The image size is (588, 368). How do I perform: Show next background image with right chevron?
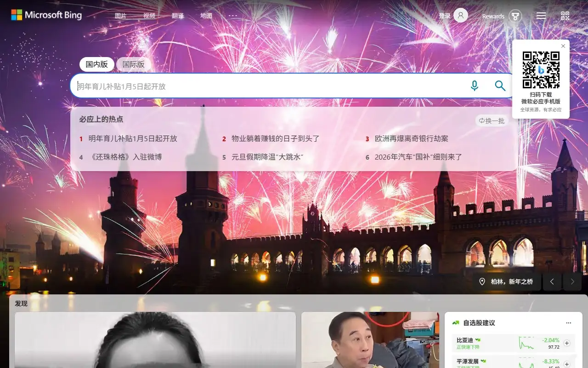[572, 282]
